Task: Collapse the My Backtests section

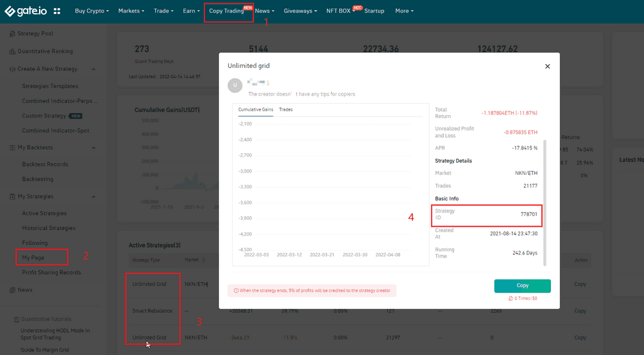Action: pyautogui.click(x=94, y=148)
